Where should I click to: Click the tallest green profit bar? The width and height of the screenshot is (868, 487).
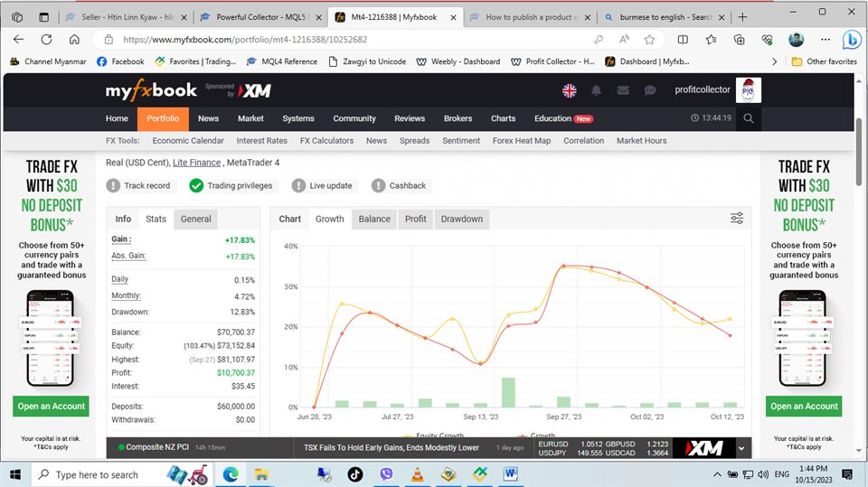click(x=508, y=392)
